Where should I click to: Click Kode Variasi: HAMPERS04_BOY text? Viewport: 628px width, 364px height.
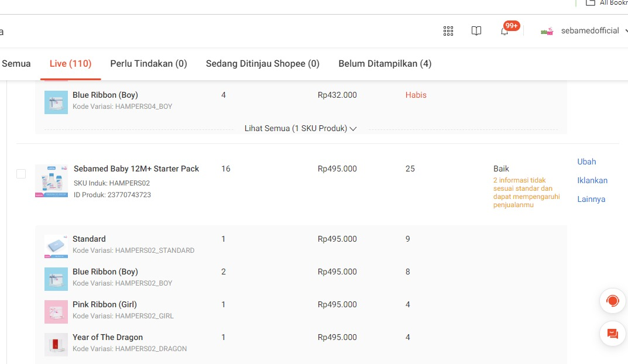pyautogui.click(x=122, y=107)
